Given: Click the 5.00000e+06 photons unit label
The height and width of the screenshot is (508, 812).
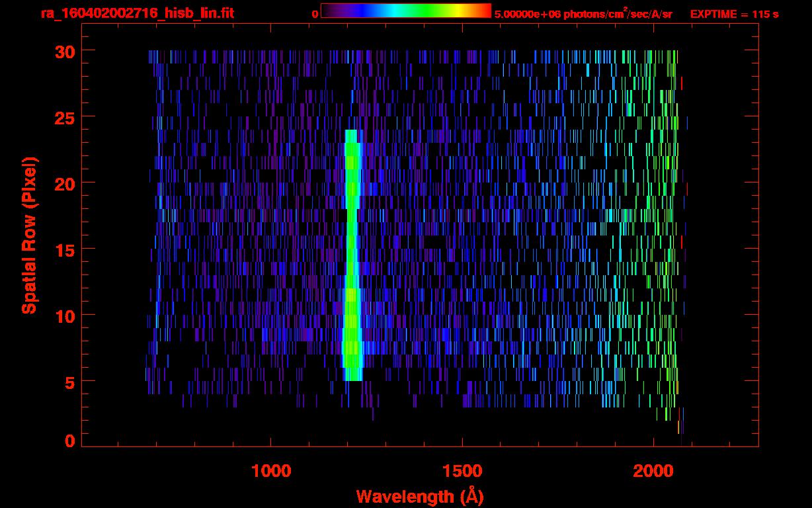Looking at the screenshot, I should coord(583,14).
